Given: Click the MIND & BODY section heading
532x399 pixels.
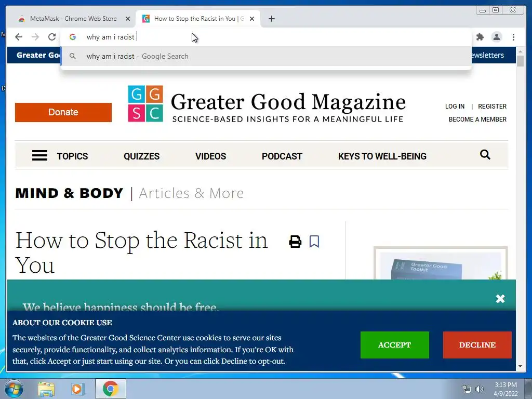Looking at the screenshot, I should (69, 193).
